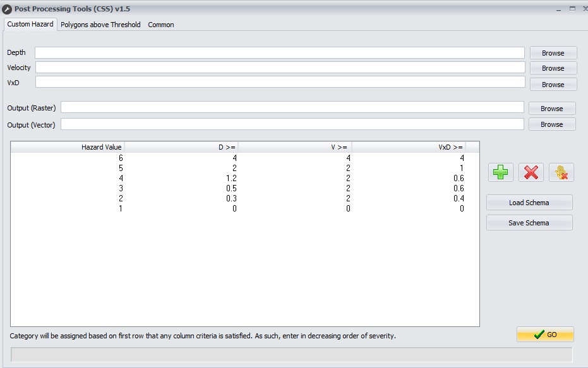Click the wrench app icon in title bar

(x=7, y=9)
